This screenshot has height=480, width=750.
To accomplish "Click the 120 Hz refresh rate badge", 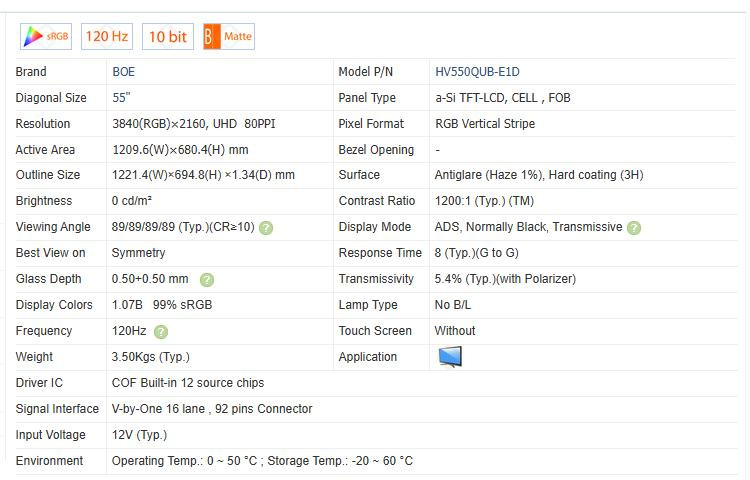I will click(x=106, y=37).
